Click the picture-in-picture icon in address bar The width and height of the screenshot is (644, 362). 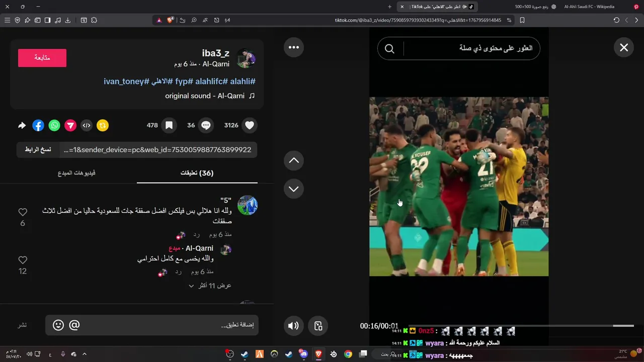click(216, 20)
